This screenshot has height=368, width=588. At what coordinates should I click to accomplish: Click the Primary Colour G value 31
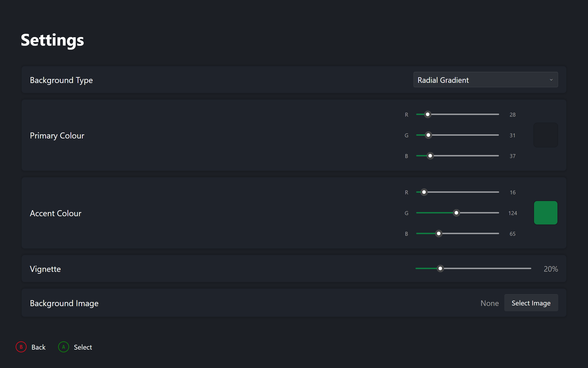513,135
